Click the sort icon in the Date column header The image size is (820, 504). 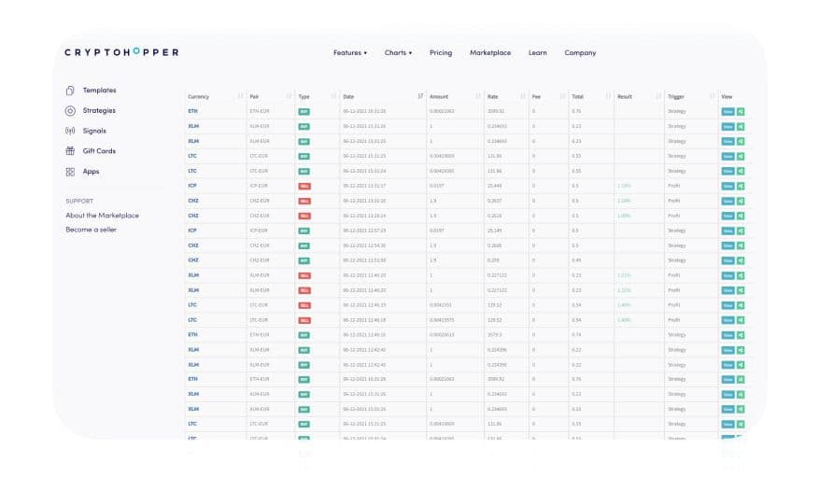click(x=420, y=96)
